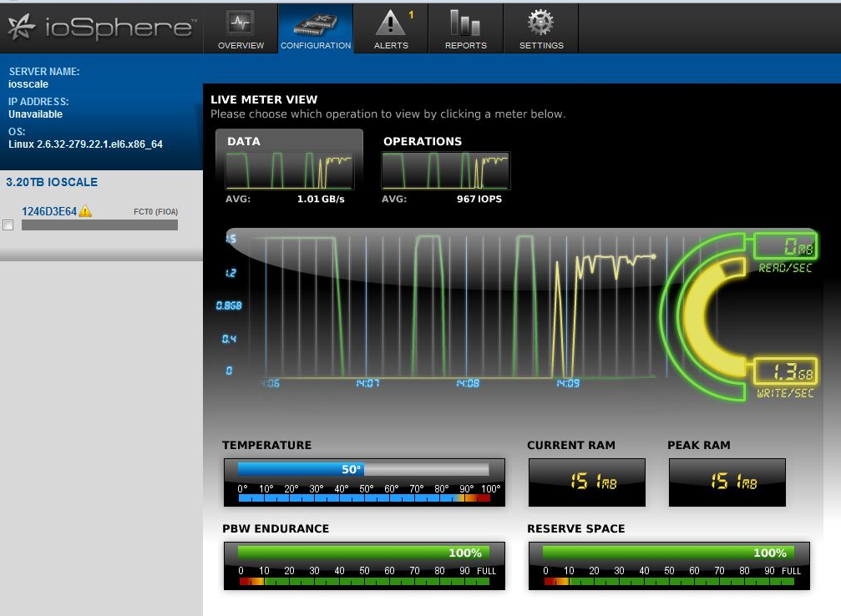The width and height of the screenshot is (841, 616).
Task: Open device 1246D3E64 link
Action: point(49,211)
